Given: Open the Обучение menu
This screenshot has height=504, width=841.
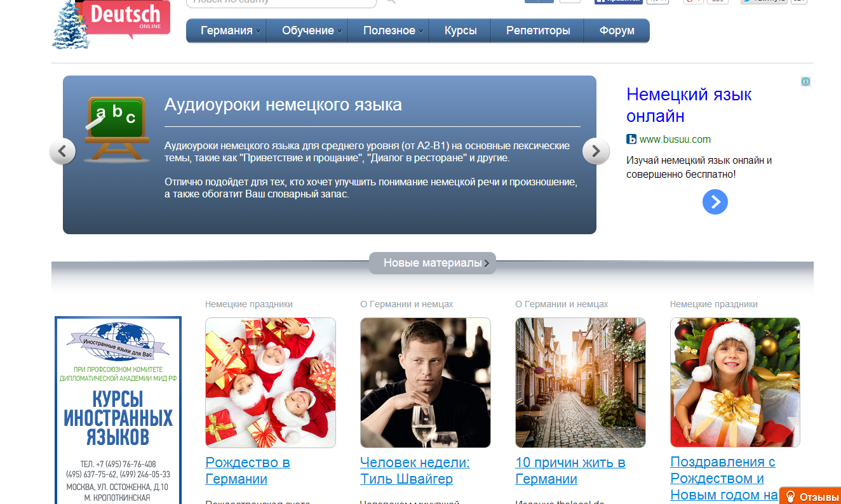Looking at the screenshot, I should point(308,30).
